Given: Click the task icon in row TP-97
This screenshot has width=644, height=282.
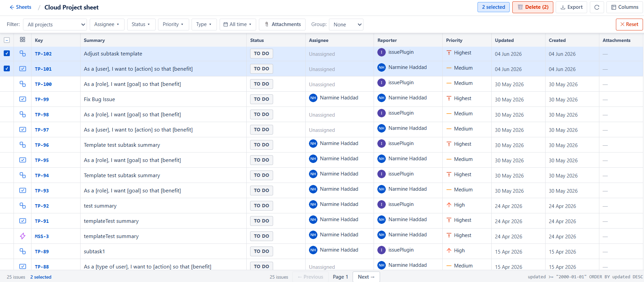Looking at the screenshot, I should tap(23, 130).
